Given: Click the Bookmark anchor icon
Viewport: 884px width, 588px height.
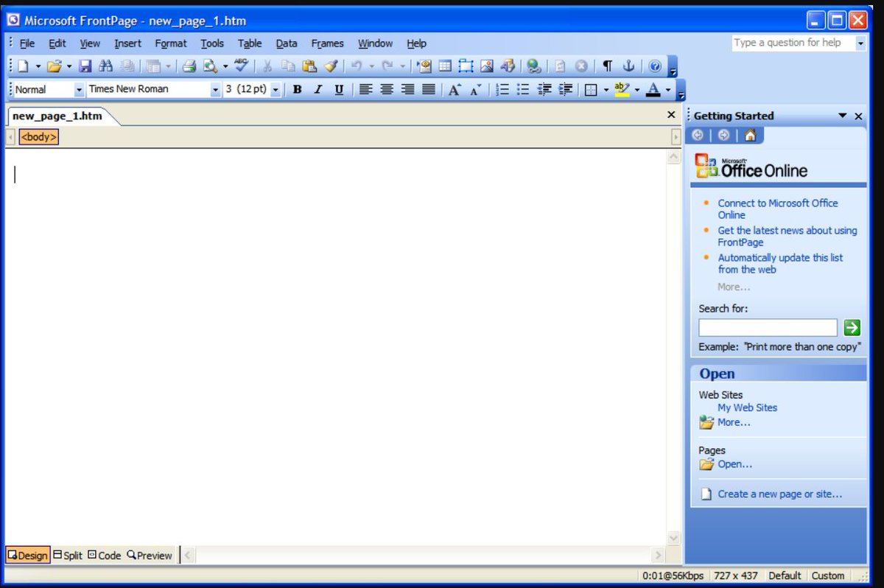Looking at the screenshot, I should [628, 66].
